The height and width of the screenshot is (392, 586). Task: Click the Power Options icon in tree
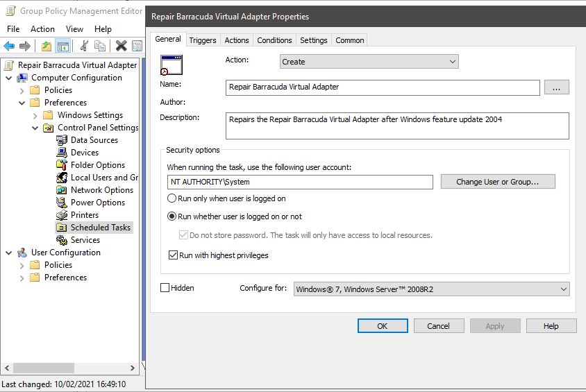(x=62, y=203)
